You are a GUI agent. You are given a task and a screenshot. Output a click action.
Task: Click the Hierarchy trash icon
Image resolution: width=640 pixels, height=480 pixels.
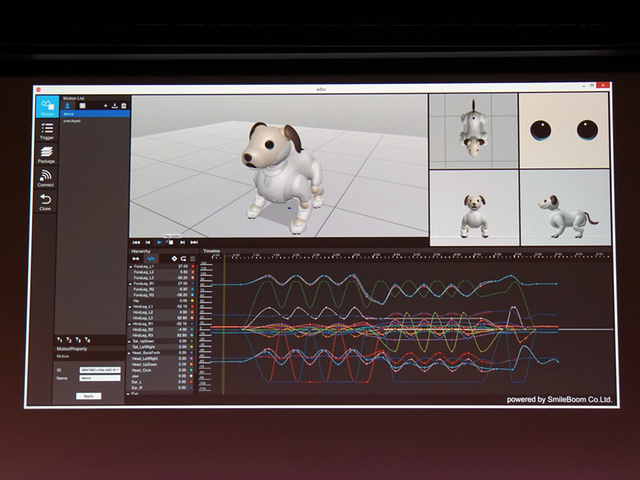(x=193, y=259)
